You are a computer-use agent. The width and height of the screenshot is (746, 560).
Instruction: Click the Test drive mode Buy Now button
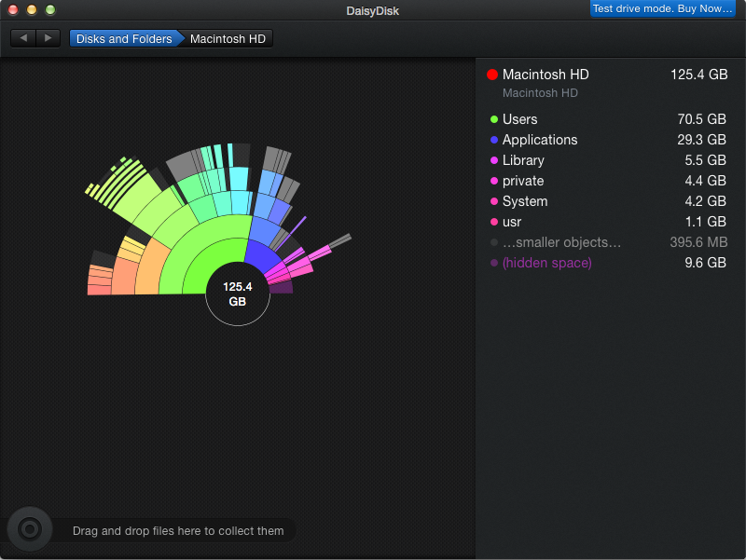(x=662, y=8)
